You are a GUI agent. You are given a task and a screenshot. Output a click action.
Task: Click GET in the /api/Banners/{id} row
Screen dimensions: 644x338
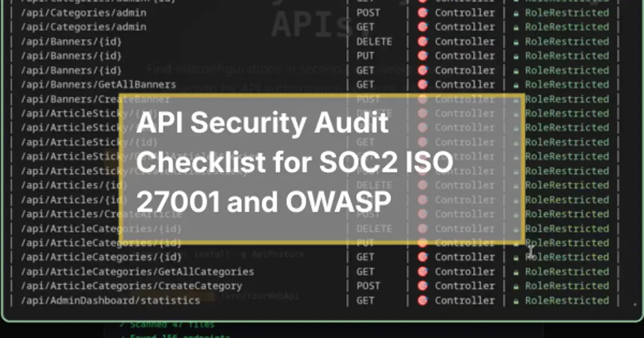coord(365,70)
